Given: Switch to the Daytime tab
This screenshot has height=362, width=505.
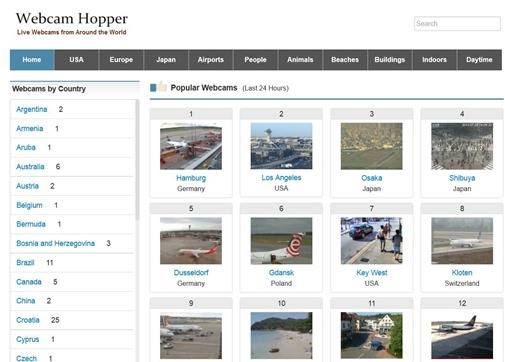Looking at the screenshot, I should click(479, 60).
